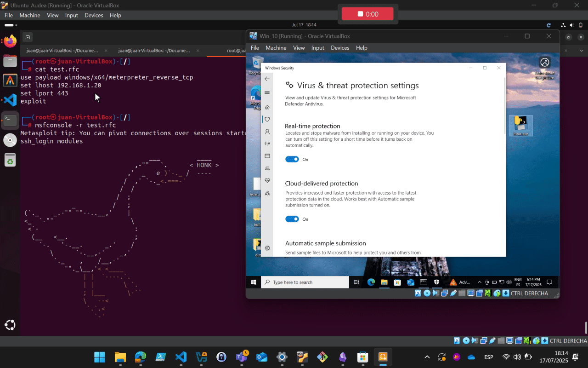Go back in Windows Security

pos(267,79)
